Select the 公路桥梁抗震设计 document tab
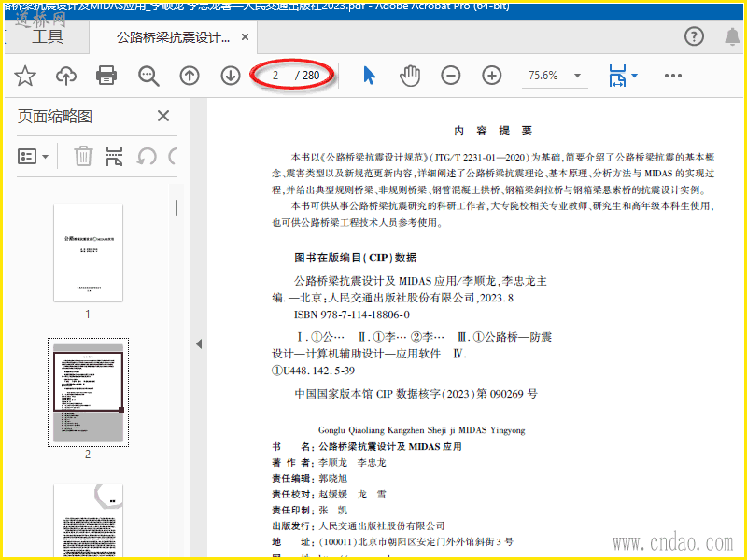747x560 pixels. pos(173,37)
